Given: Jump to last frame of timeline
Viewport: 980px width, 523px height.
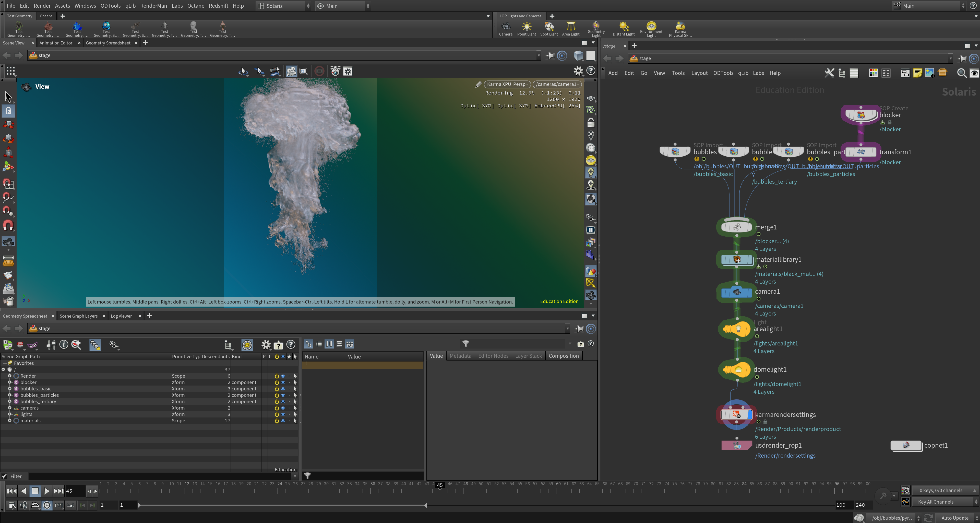Looking at the screenshot, I should 58,491.
